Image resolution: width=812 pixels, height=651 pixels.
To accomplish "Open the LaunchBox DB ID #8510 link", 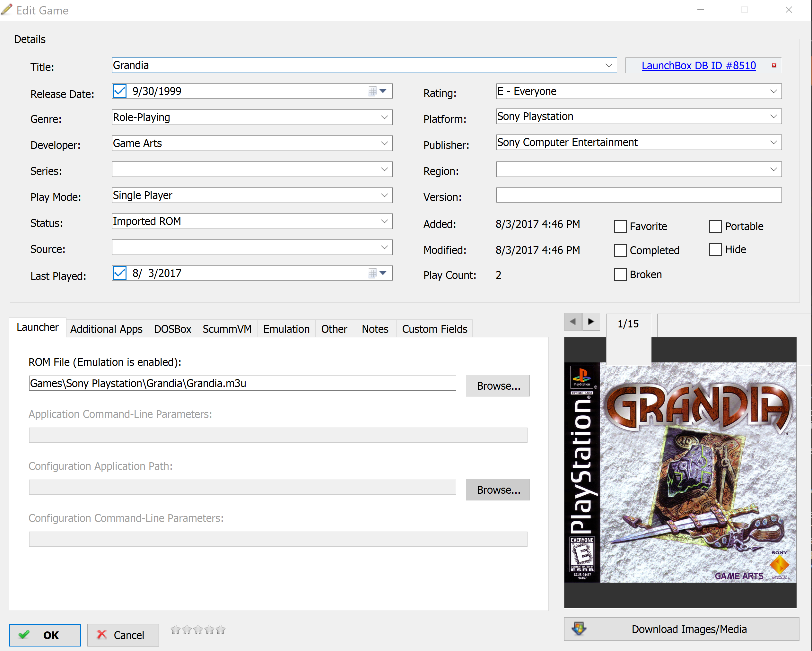I will 699,65.
